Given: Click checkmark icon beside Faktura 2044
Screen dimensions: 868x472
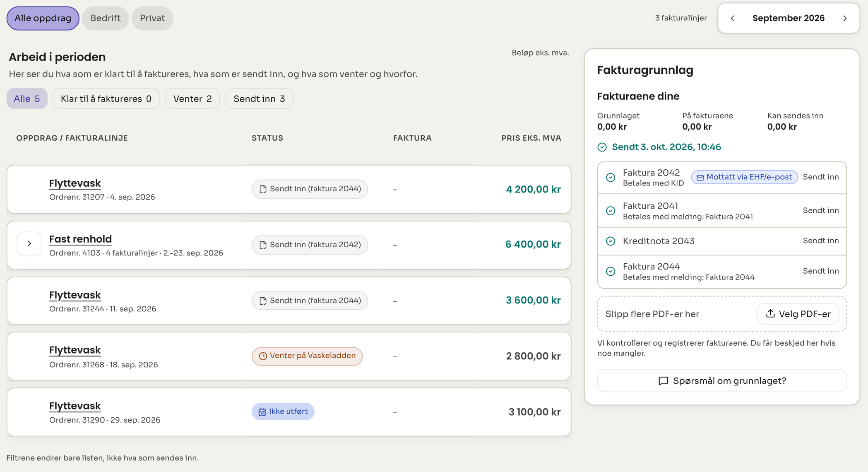Looking at the screenshot, I should 611,271.
